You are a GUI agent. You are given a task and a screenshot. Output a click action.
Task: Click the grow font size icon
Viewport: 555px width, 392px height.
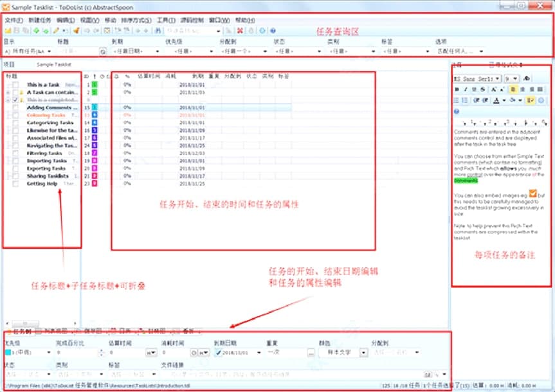click(x=494, y=89)
